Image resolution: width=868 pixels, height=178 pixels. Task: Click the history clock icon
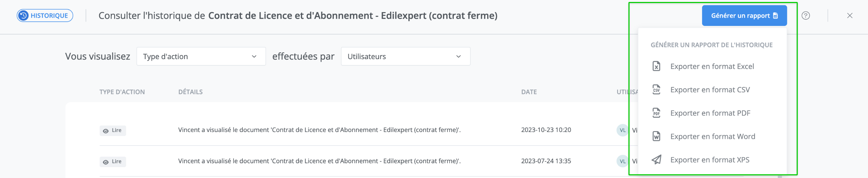pos(23,15)
